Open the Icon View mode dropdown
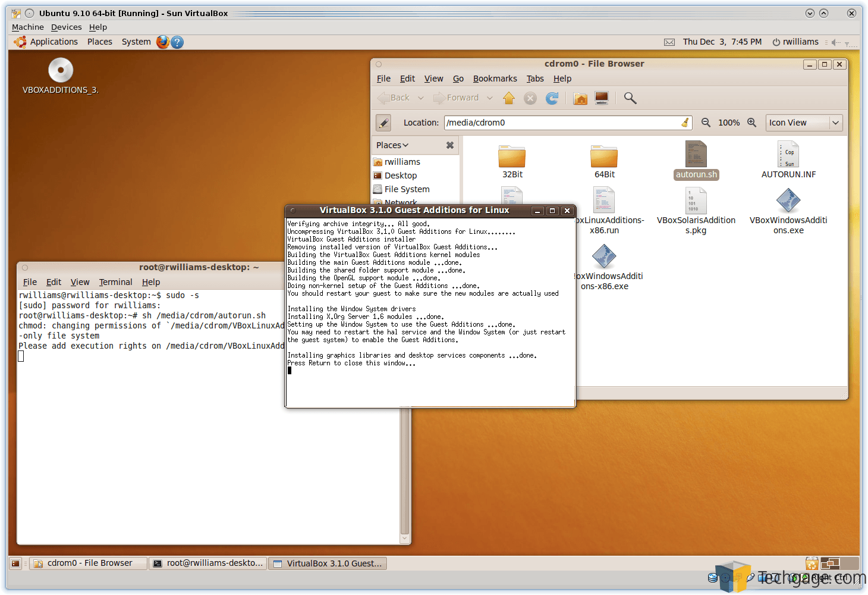This screenshot has width=868, height=595. tap(804, 123)
